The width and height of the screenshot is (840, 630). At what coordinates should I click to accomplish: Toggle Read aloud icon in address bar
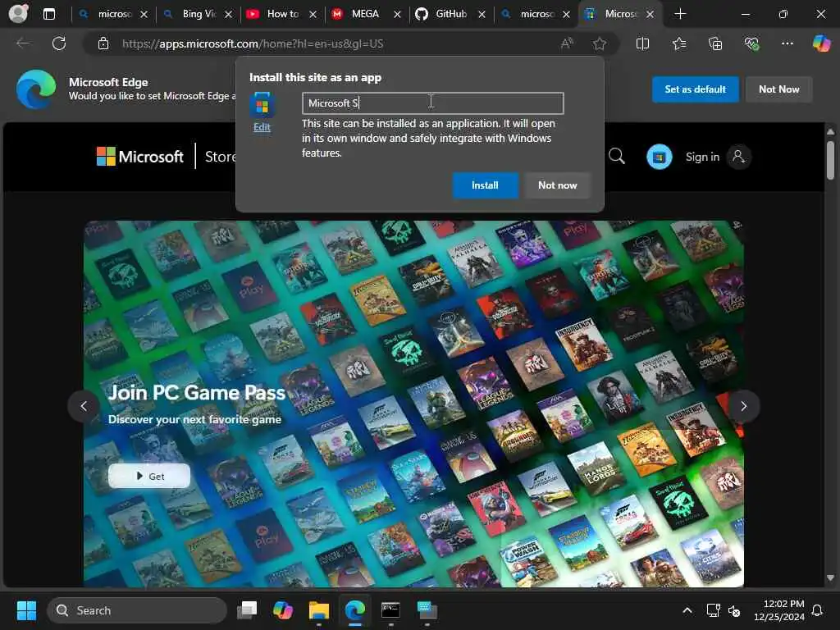coord(566,43)
